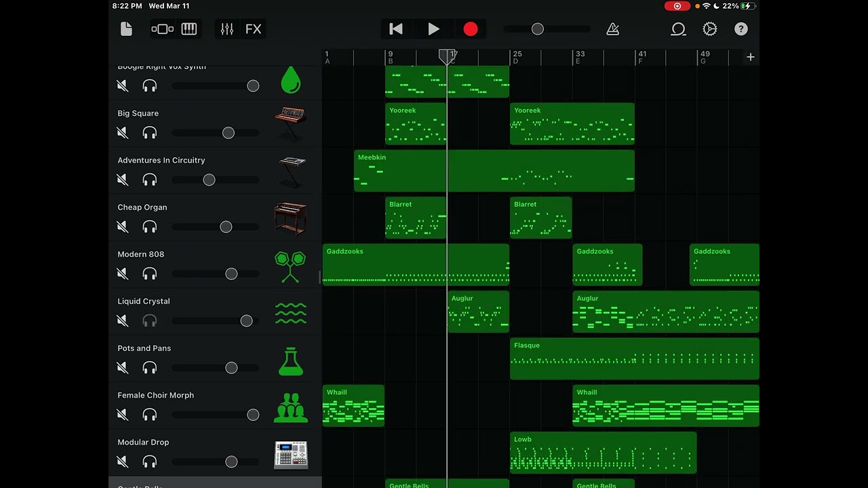Select Modern 808 drum icon

(290, 266)
